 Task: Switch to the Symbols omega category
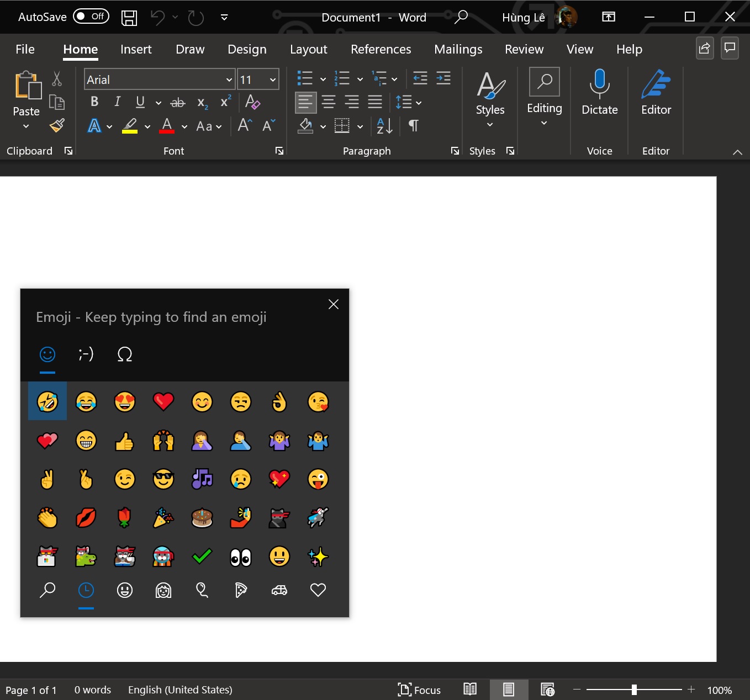point(125,354)
